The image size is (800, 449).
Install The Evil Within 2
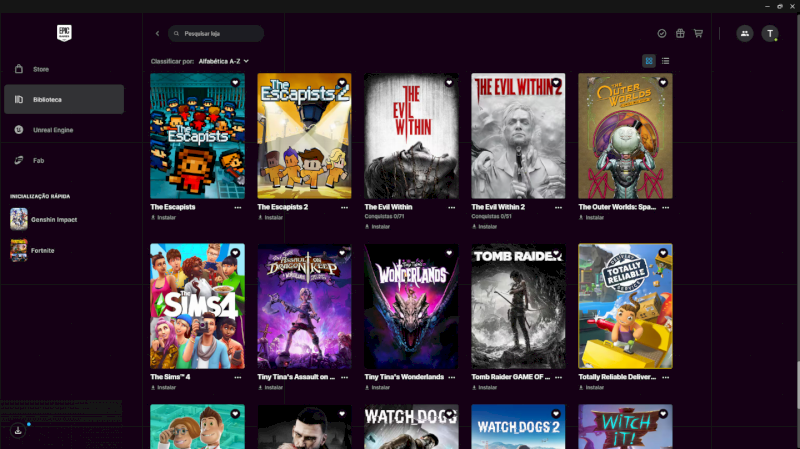[485, 227]
